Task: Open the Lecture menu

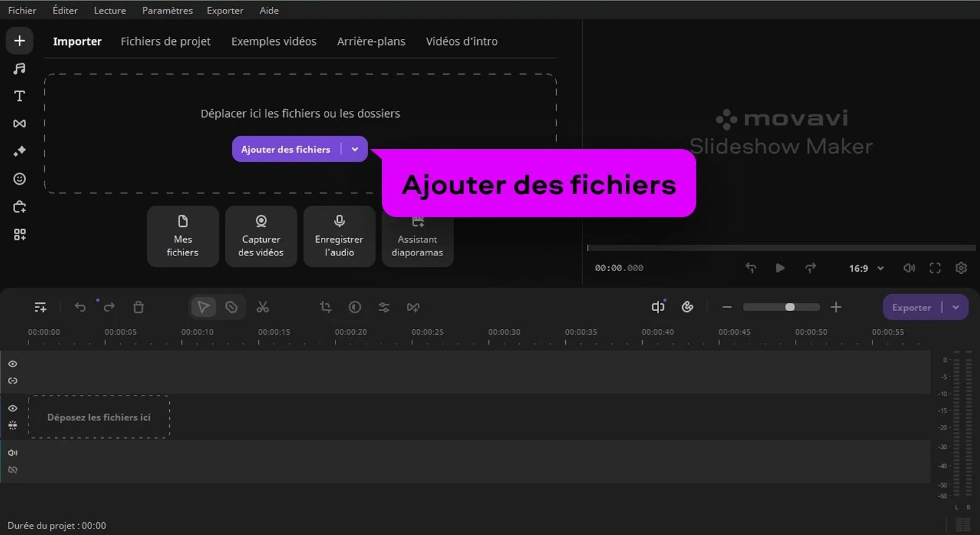Action: [110, 10]
